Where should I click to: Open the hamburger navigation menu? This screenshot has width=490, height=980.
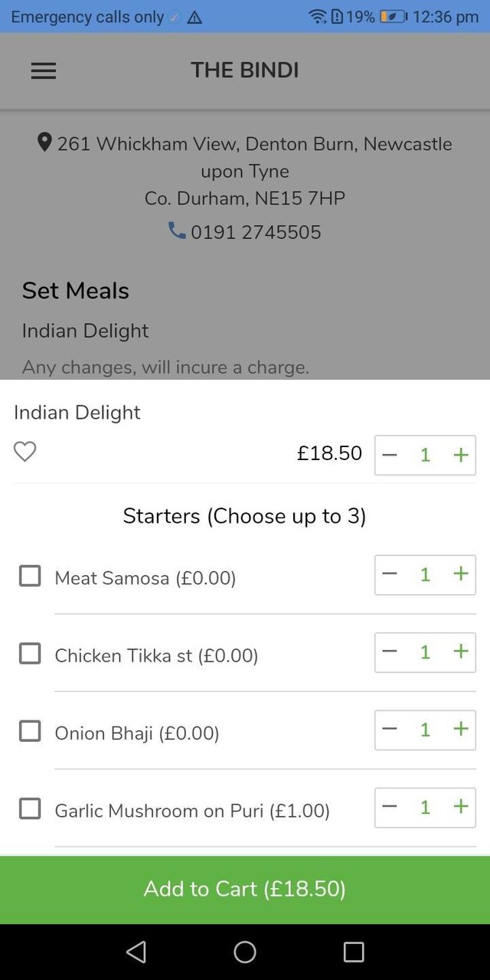tap(44, 71)
